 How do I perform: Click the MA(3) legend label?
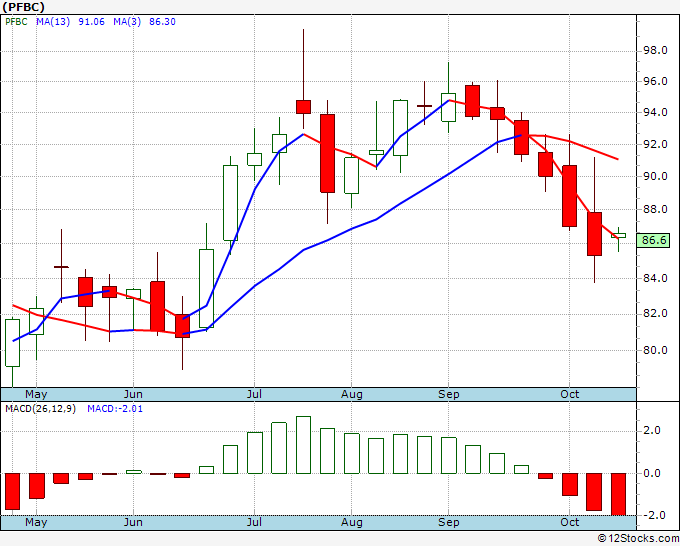click(127, 22)
